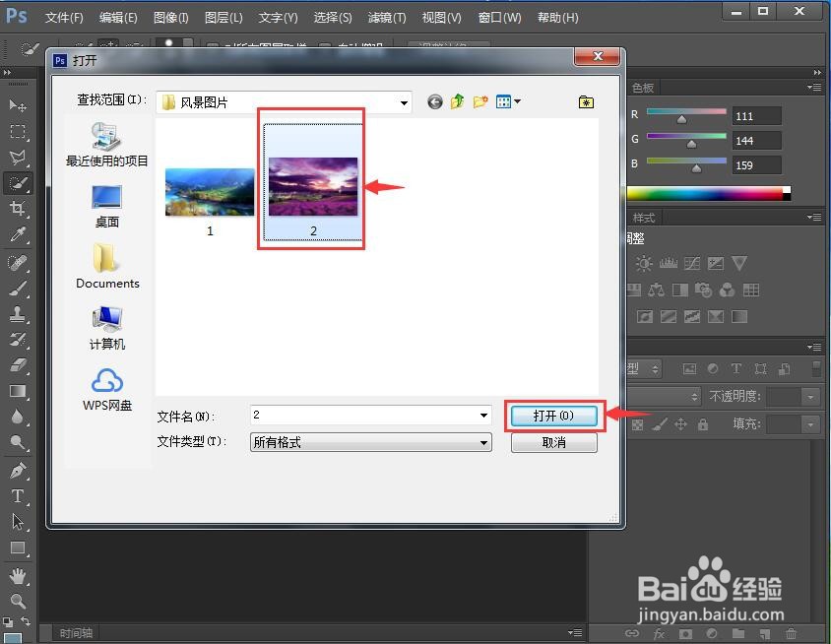Select the Crop tool

point(18,209)
